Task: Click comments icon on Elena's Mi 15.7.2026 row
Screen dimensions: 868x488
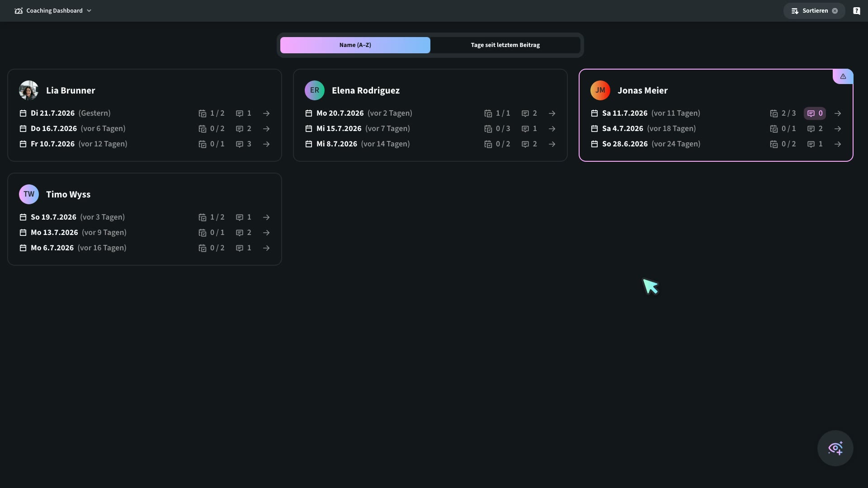Action: (525, 129)
